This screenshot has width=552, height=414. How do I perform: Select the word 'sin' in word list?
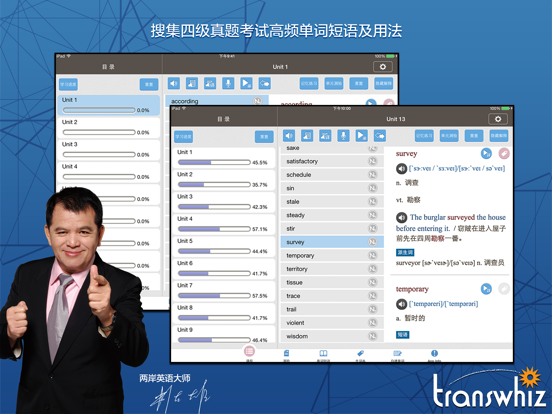tap(332, 188)
